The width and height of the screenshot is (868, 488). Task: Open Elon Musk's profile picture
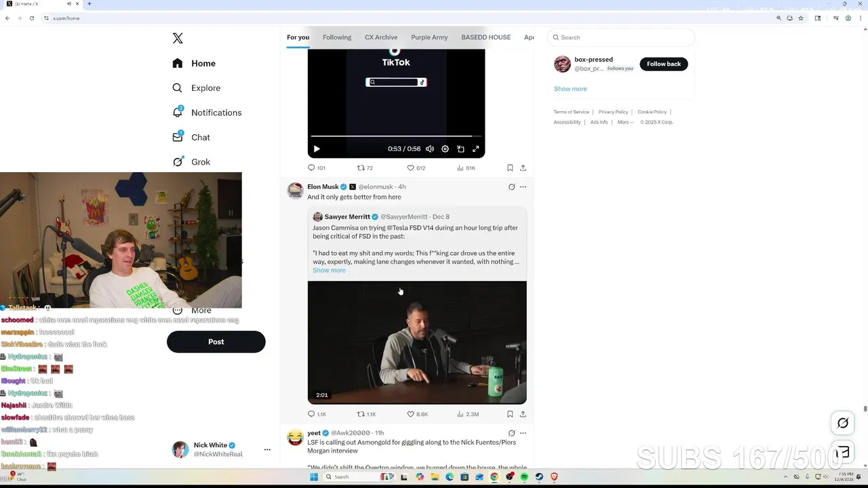click(x=295, y=190)
